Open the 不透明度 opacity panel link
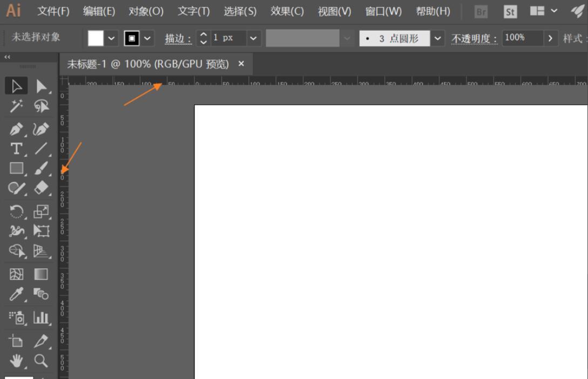Image resolution: width=588 pixels, height=379 pixels. click(x=475, y=38)
